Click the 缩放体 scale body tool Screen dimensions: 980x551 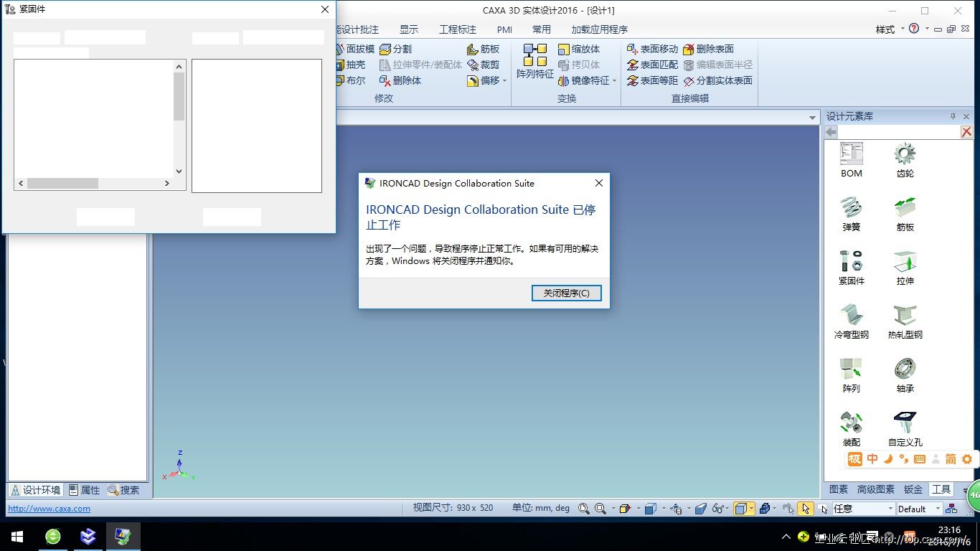coord(579,49)
